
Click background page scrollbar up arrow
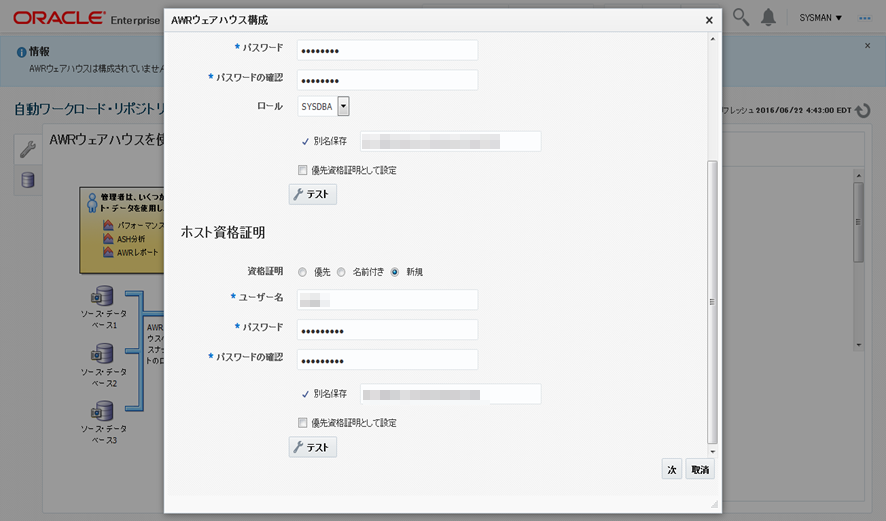pyautogui.click(x=859, y=176)
